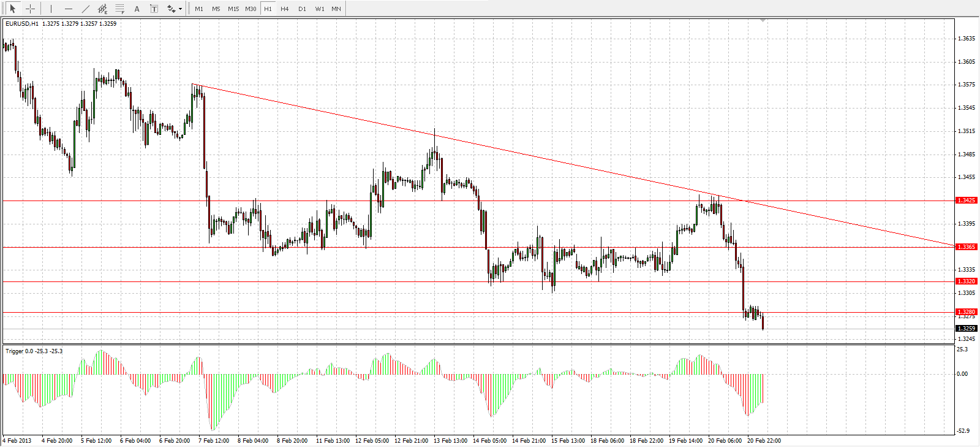Select the Fibonacci Retracement tool
Screen dimensions: 980x447
coord(119,9)
